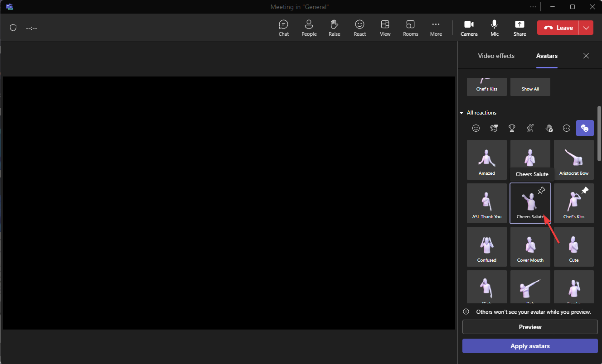Open the More actions menu
602x364 pixels.
(x=436, y=28)
